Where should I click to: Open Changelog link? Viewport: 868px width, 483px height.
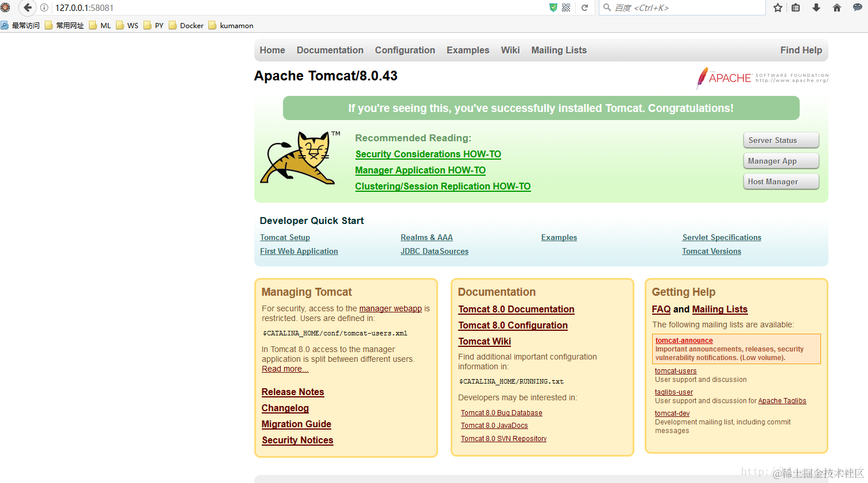[285, 408]
